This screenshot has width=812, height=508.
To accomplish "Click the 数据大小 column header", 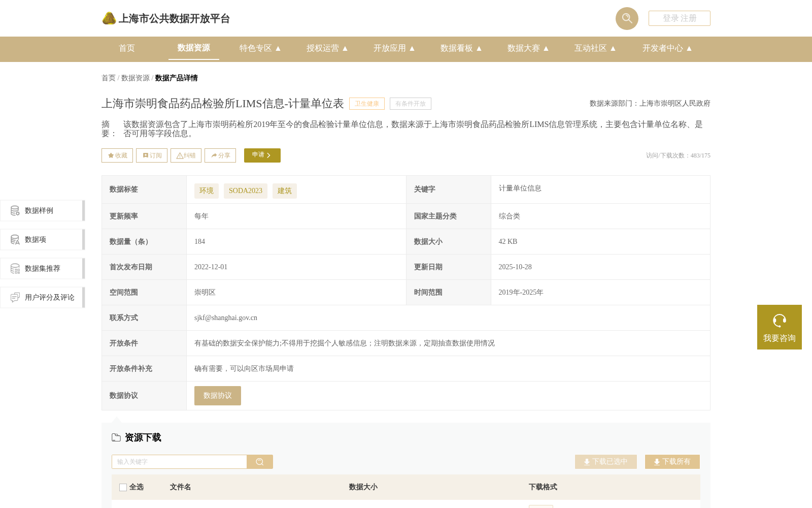I will (363, 487).
